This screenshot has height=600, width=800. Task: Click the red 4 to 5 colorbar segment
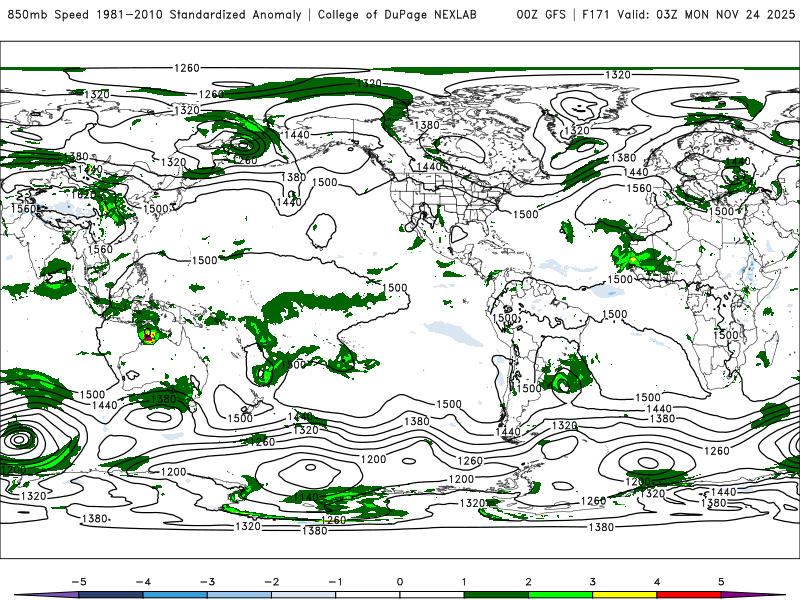(689, 595)
